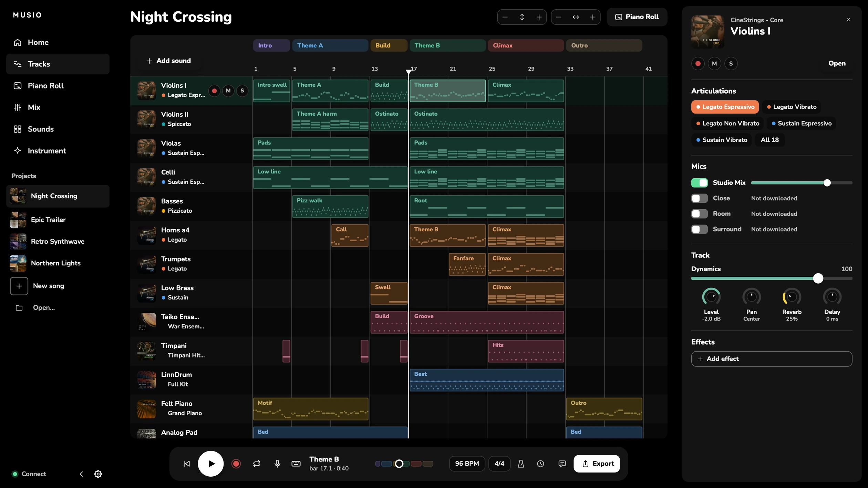The image size is (868, 488).
Task: Open the Retro Synthwave project
Action: (58, 241)
